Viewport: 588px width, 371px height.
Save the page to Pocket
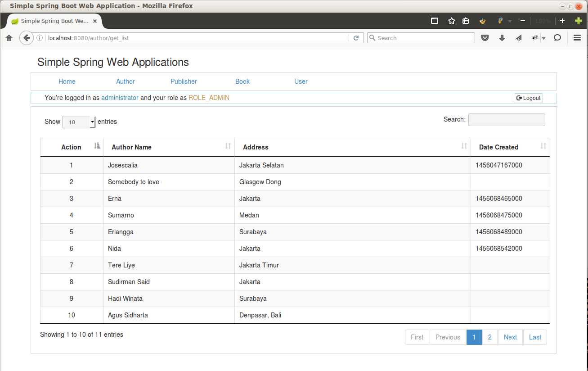[x=485, y=38]
